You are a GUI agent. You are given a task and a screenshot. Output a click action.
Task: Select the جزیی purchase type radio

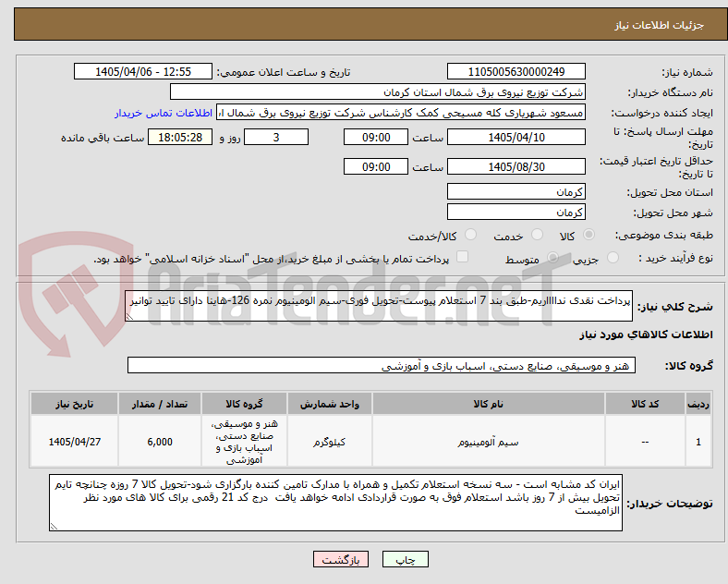[613, 257]
